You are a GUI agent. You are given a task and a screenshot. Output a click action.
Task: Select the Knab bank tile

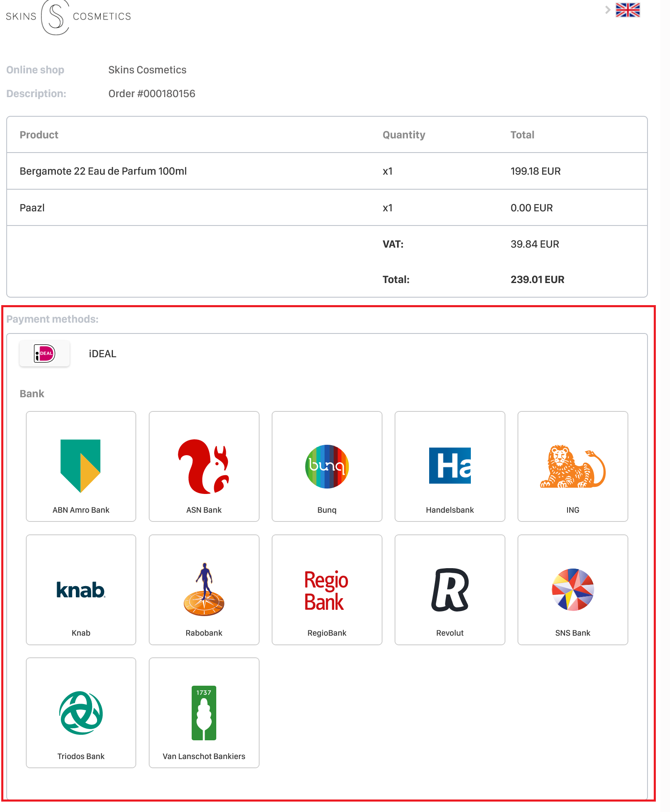81,590
